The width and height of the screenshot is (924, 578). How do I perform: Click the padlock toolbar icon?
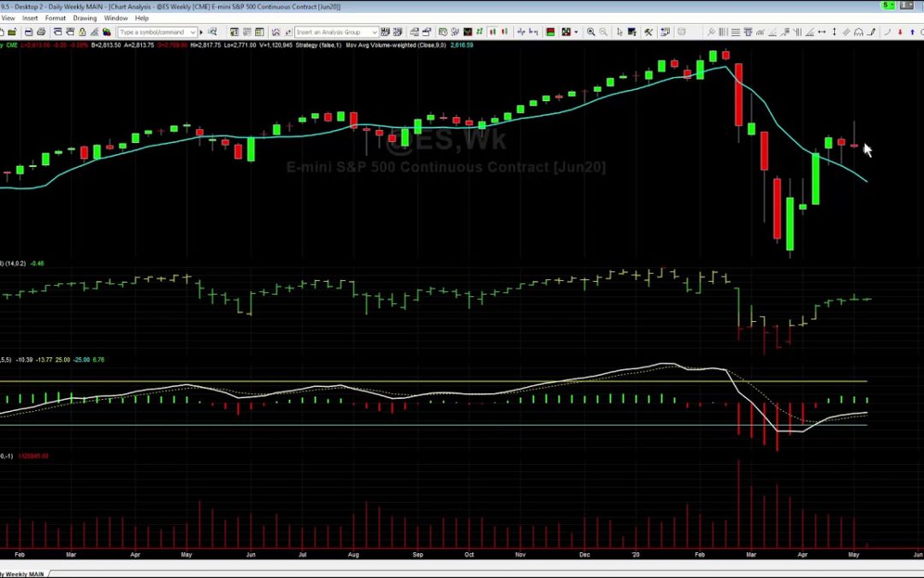pyautogui.click(x=82, y=31)
